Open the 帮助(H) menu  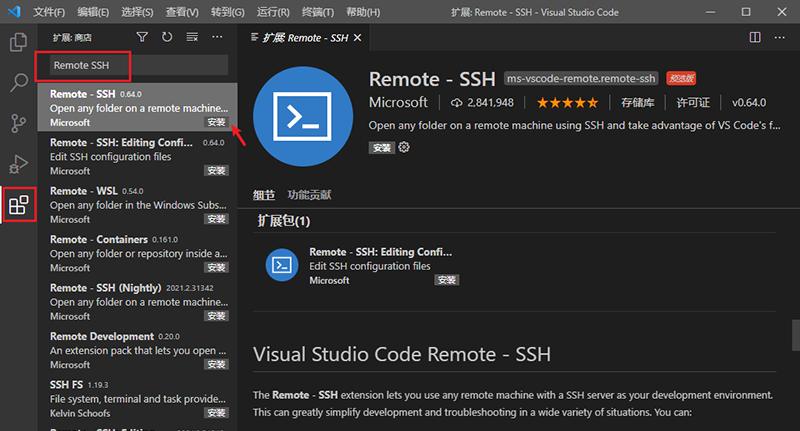363,12
